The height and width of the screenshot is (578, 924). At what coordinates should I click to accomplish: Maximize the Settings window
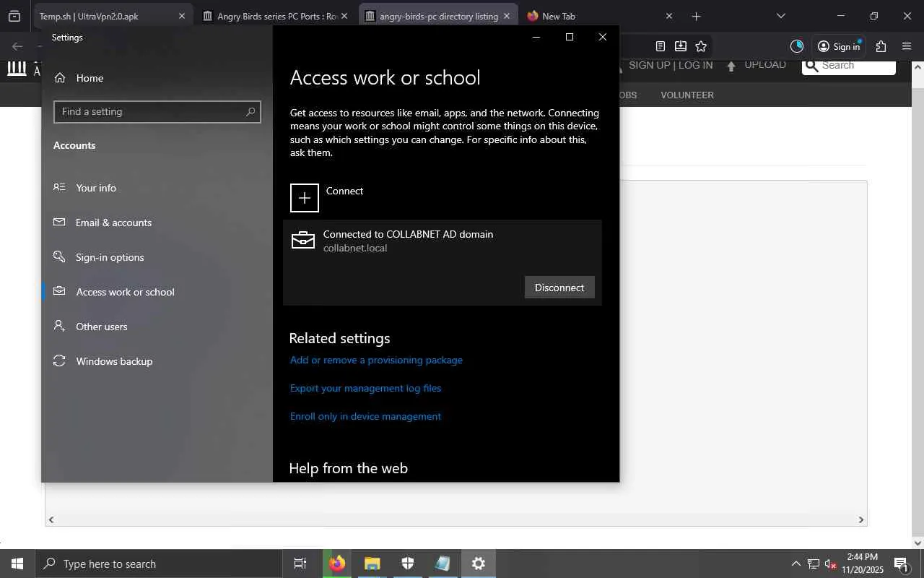tap(570, 37)
